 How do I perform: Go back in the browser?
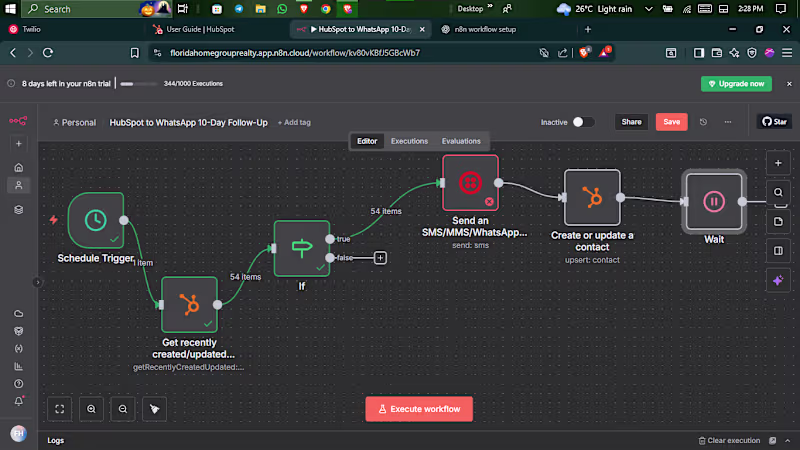[x=13, y=53]
